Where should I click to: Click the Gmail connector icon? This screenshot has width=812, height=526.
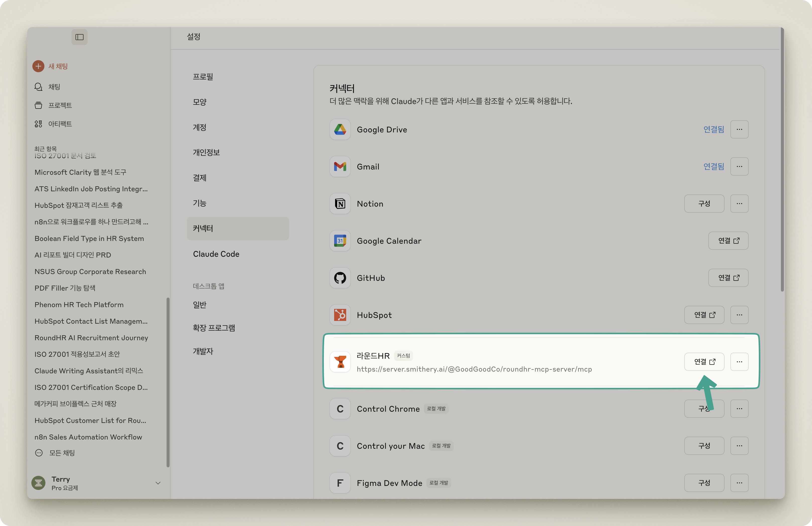click(340, 167)
